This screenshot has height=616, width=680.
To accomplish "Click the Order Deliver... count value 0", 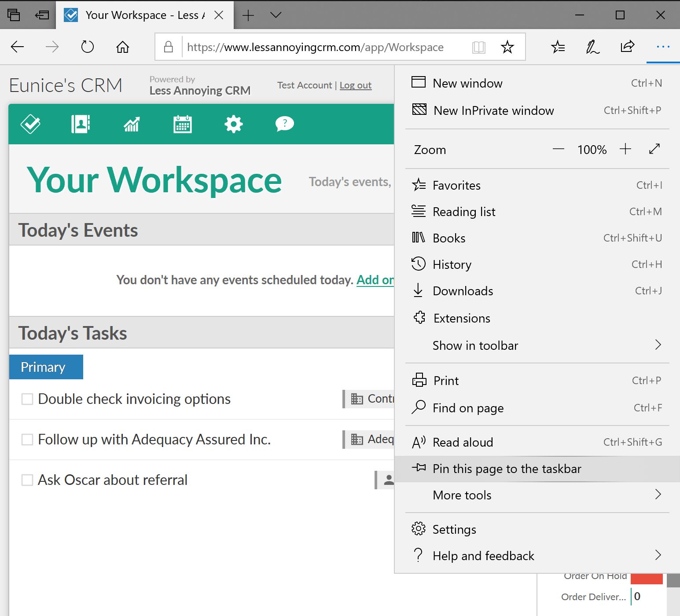I will (637, 597).
